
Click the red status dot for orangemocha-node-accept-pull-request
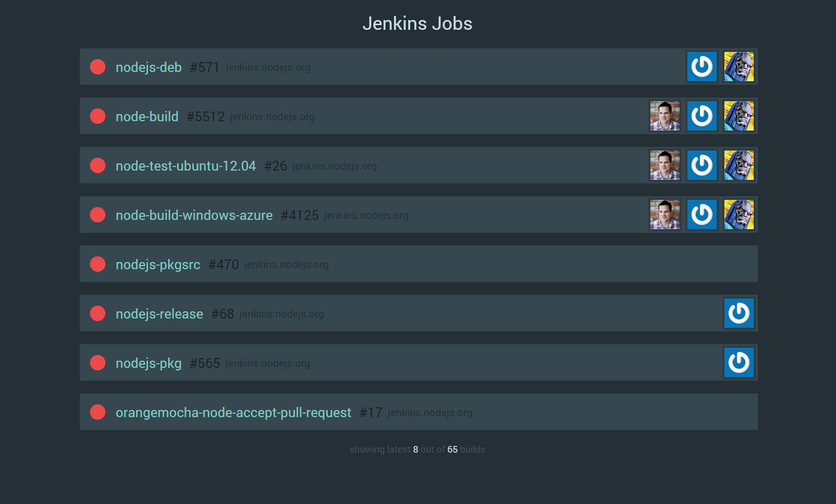(x=98, y=412)
